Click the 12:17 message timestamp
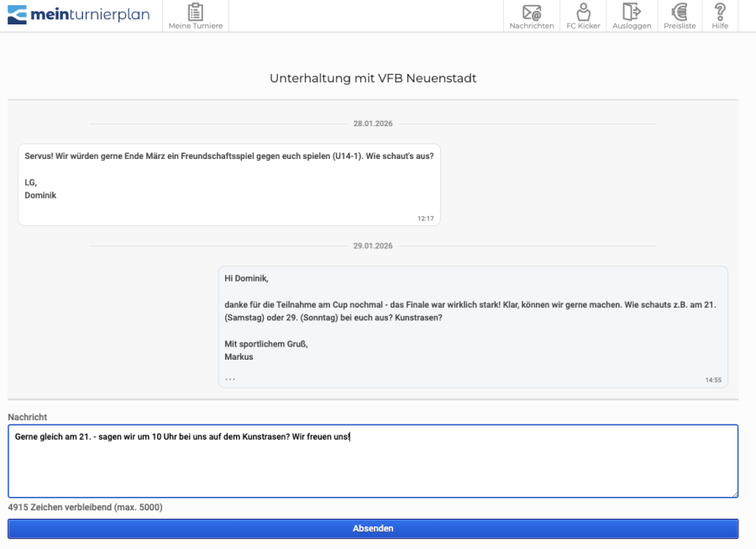The width and height of the screenshot is (756, 549). (426, 219)
